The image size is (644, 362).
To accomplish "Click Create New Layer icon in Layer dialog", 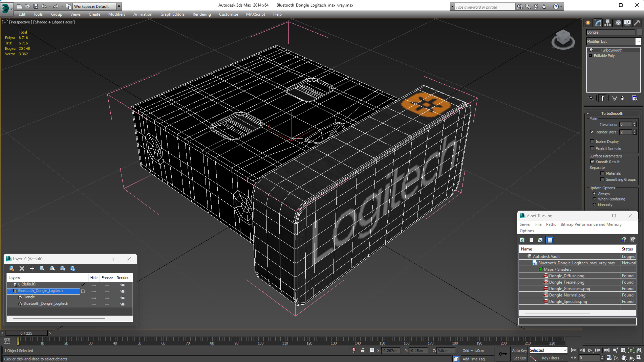I will click(x=12, y=268).
